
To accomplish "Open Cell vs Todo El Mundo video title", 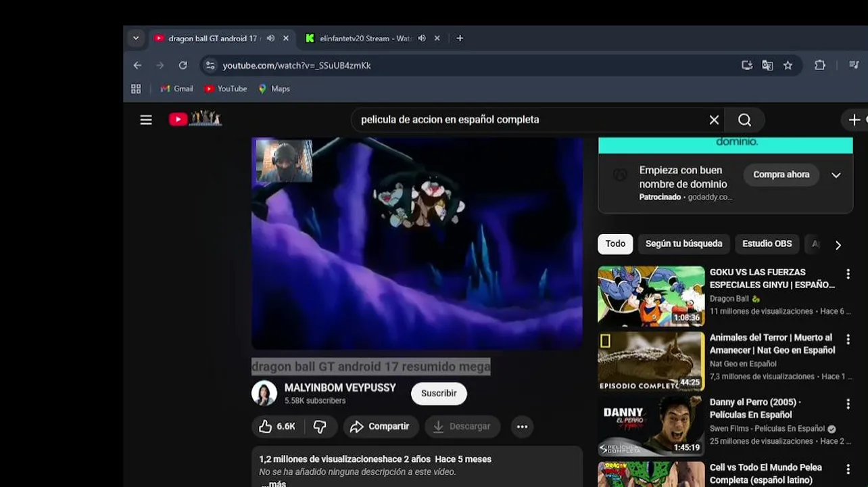I will click(766, 473).
